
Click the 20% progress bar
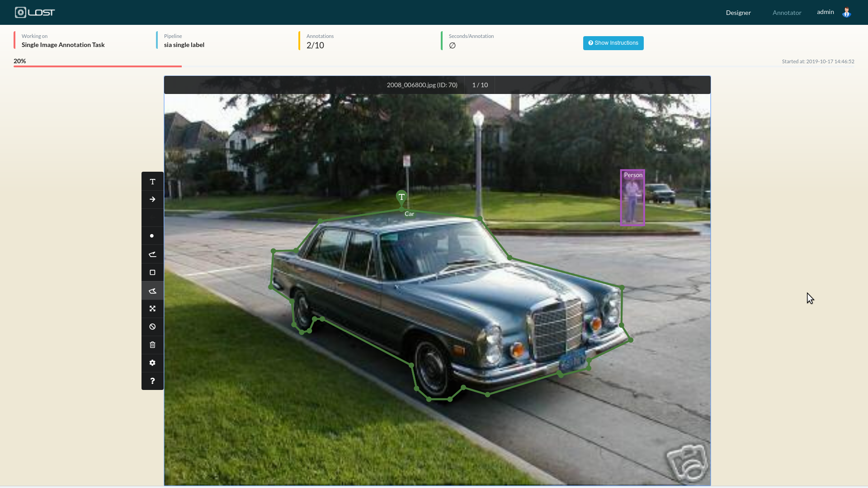pos(97,66)
